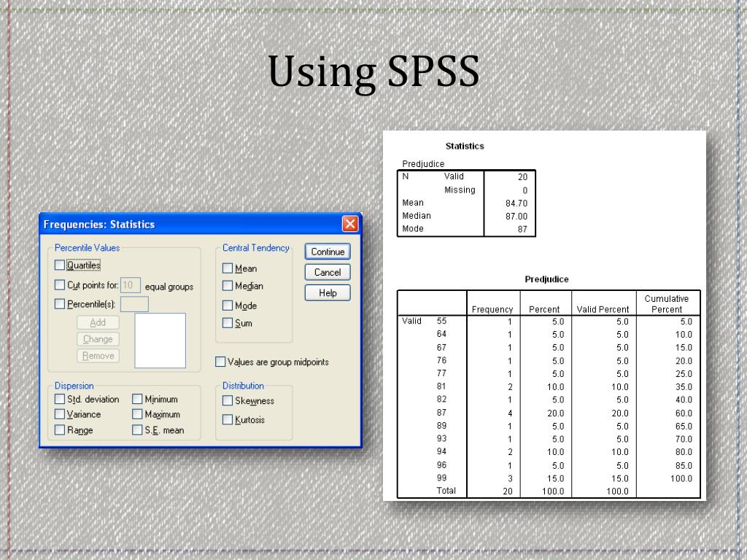Click the Statistics table title
This screenshot has width=747, height=560.
[465, 146]
